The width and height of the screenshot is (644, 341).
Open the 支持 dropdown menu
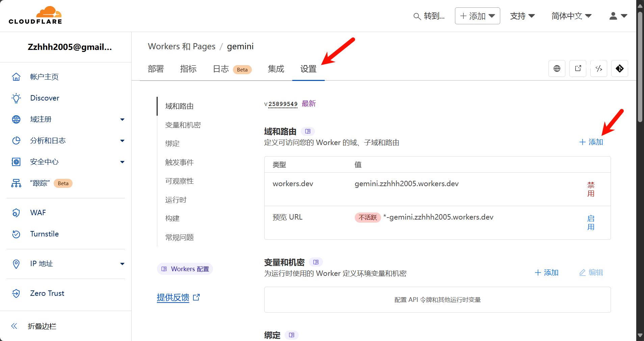coord(522,16)
